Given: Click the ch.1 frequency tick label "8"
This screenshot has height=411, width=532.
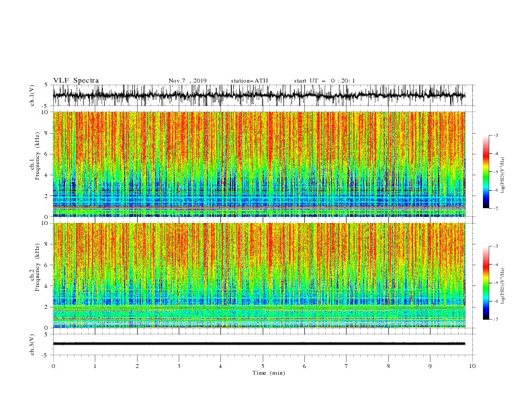Looking at the screenshot, I should coord(46,133).
